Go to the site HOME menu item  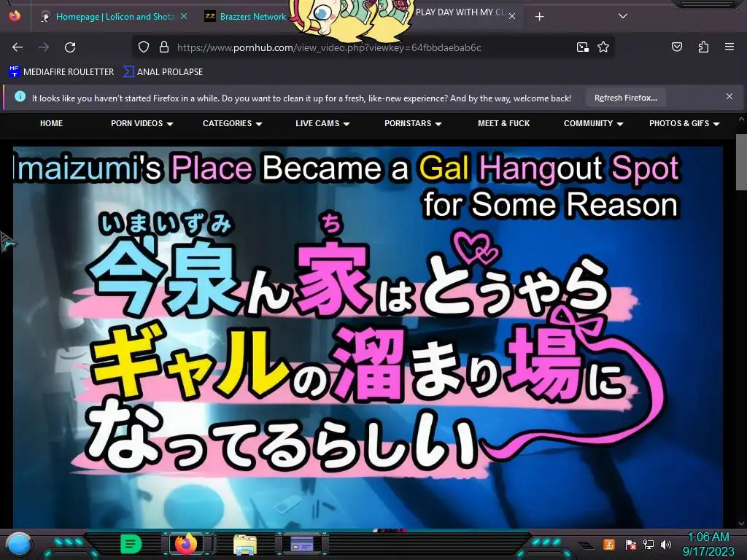click(52, 123)
